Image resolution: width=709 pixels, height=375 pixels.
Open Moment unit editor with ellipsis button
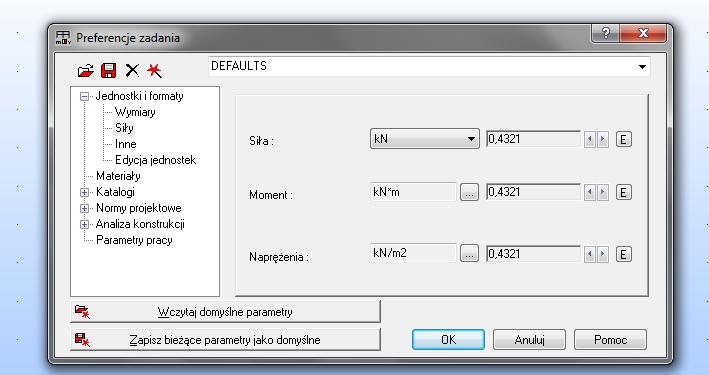point(469,193)
